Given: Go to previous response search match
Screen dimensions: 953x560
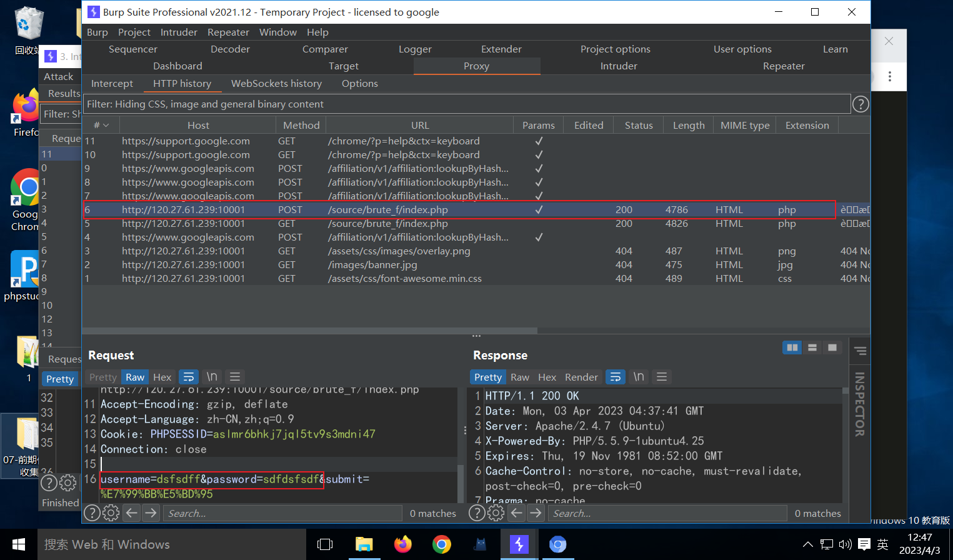Looking at the screenshot, I should [x=516, y=513].
